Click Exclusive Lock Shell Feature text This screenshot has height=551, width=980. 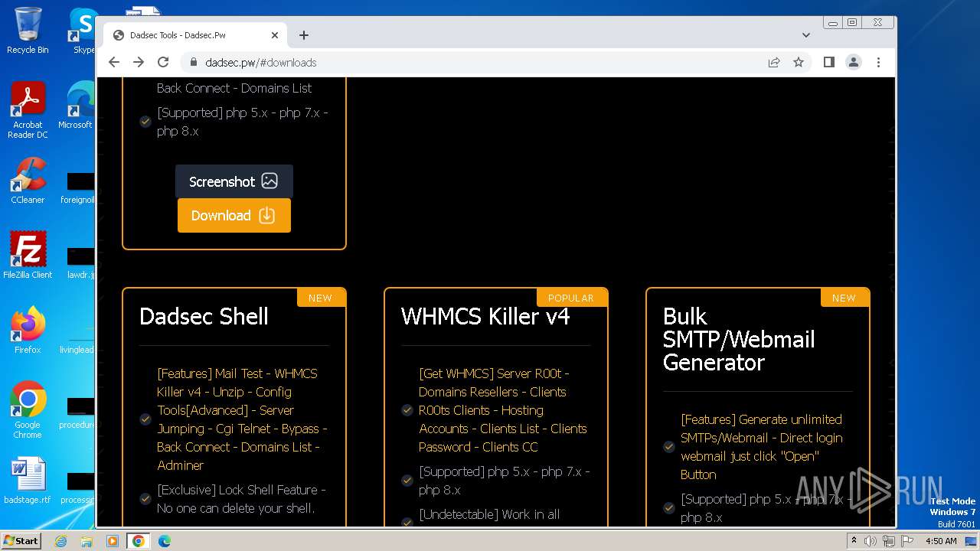(x=241, y=499)
